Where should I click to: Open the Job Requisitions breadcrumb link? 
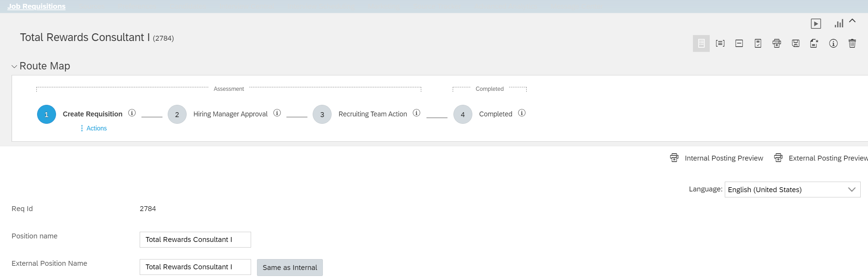coord(36,6)
